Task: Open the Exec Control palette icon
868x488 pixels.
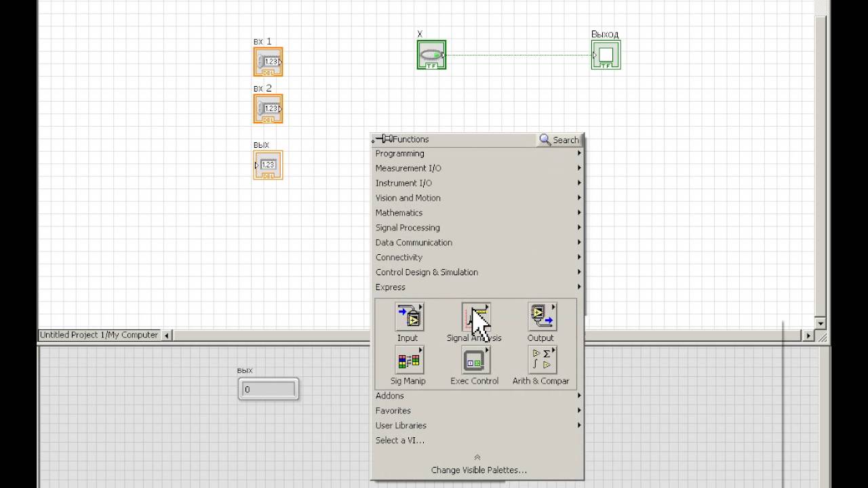Action: tap(475, 360)
